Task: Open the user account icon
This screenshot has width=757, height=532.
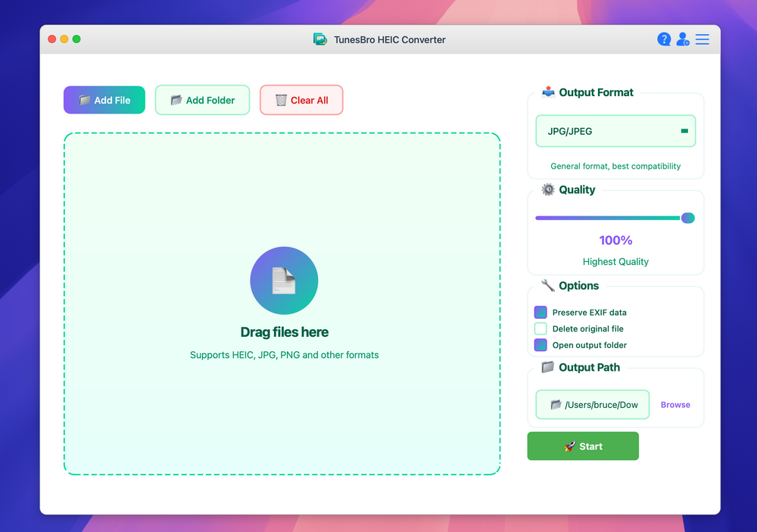Action: 683,39
